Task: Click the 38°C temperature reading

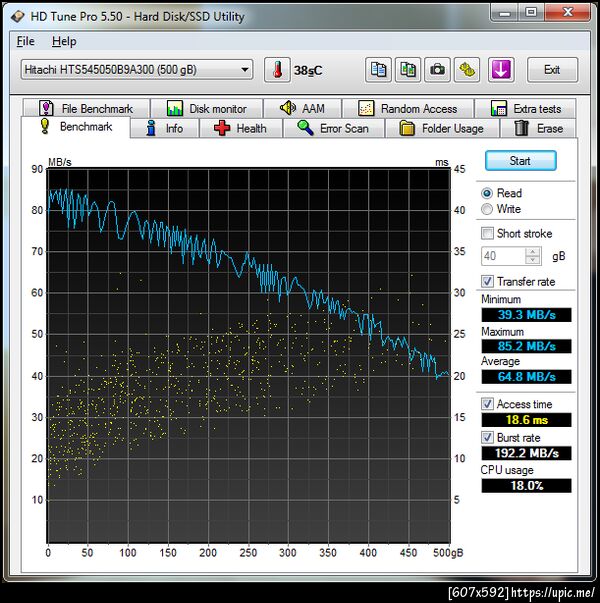Action: (x=308, y=70)
